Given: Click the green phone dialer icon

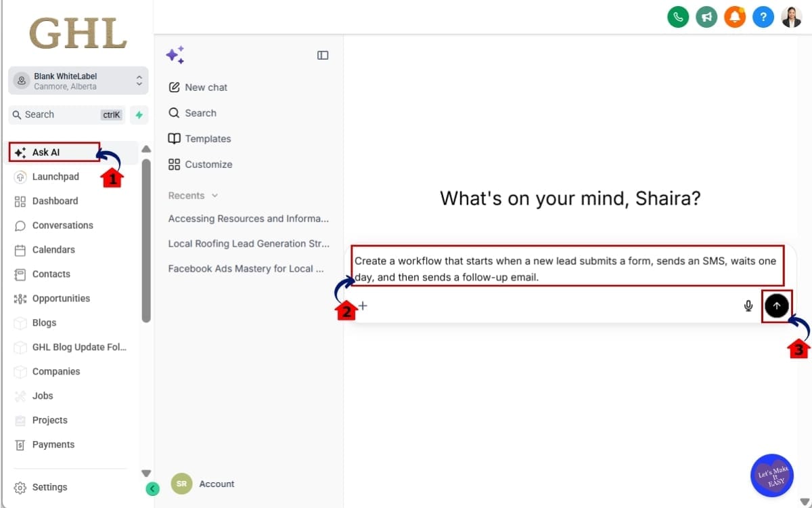Looking at the screenshot, I should click(678, 17).
